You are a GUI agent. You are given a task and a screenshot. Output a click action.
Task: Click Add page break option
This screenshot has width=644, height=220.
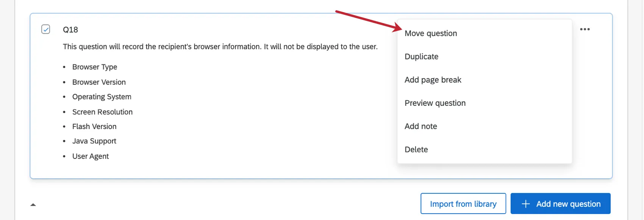[x=433, y=80]
